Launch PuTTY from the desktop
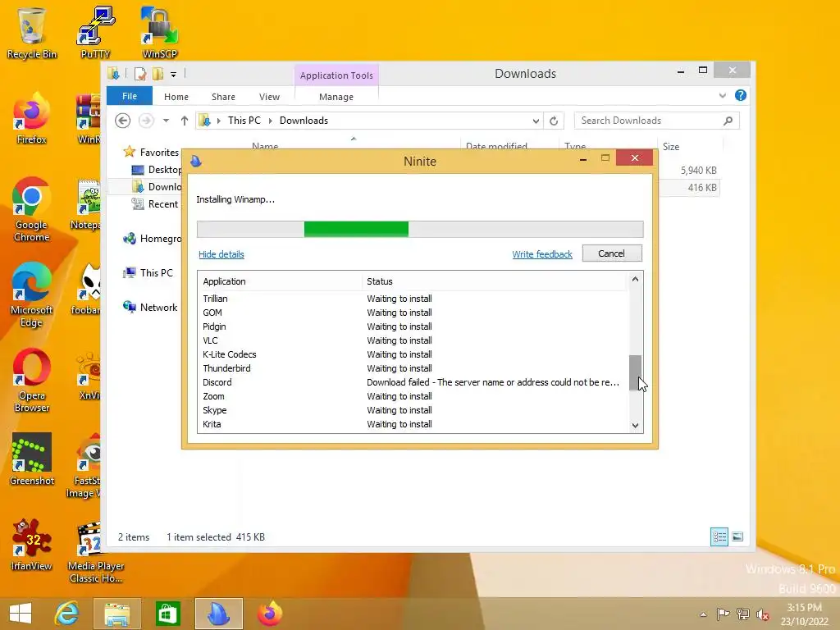This screenshot has height=630, width=840. click(95, 32)
